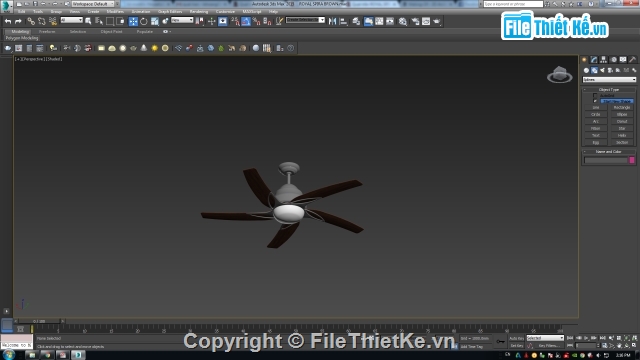Click the Render Production teapot icon
Image resolution: width=640 pixels, height=360 pixels.
pos(437,21)
